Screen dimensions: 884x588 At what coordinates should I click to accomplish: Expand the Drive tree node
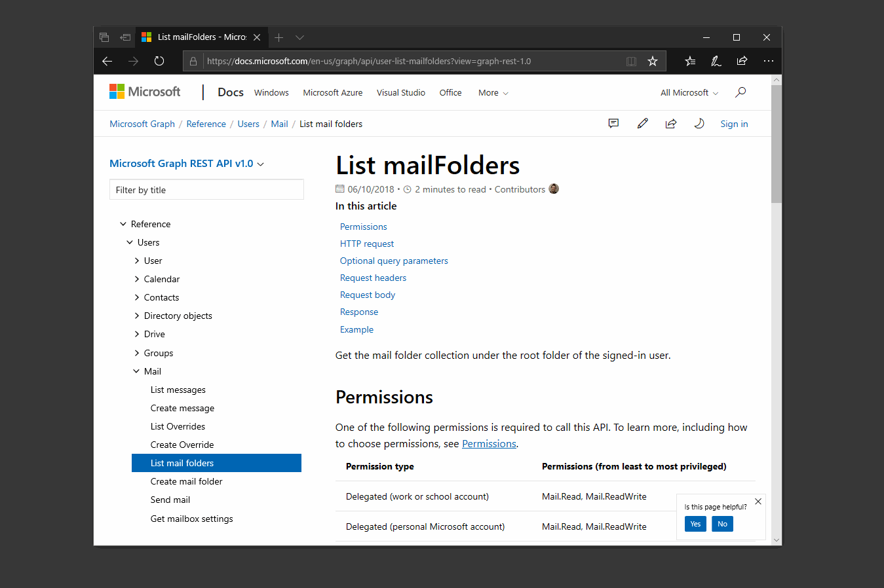pyautogui.click(x=136, y=334)
